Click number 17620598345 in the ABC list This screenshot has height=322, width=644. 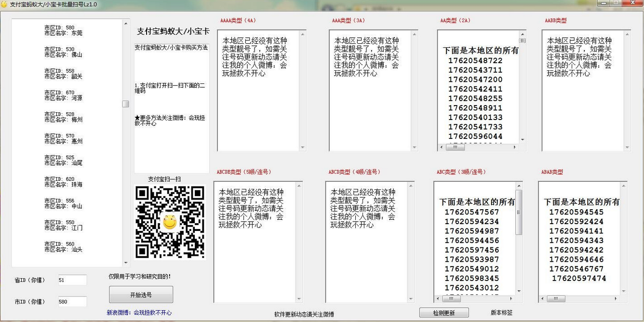point(472,279)
